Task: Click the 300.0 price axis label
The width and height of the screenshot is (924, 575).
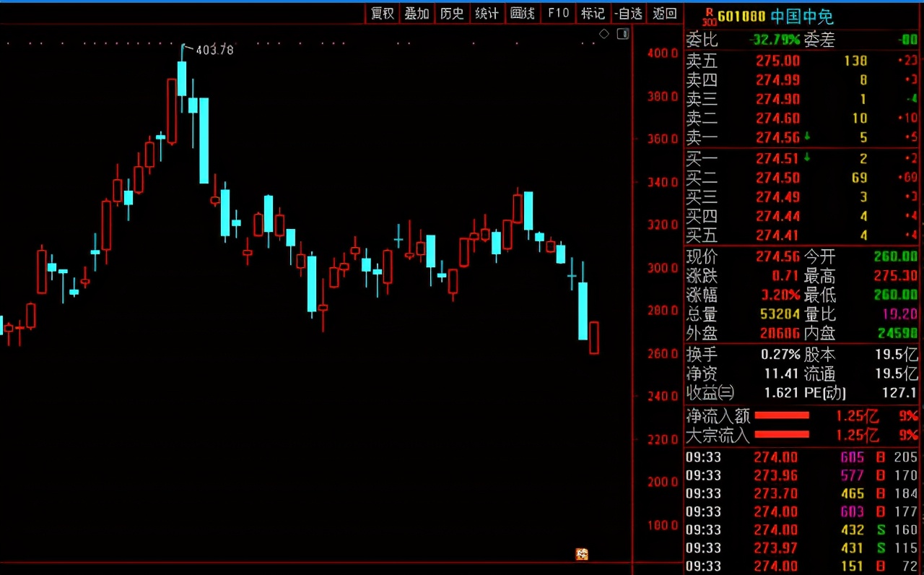Action: [x=663, y=268]
